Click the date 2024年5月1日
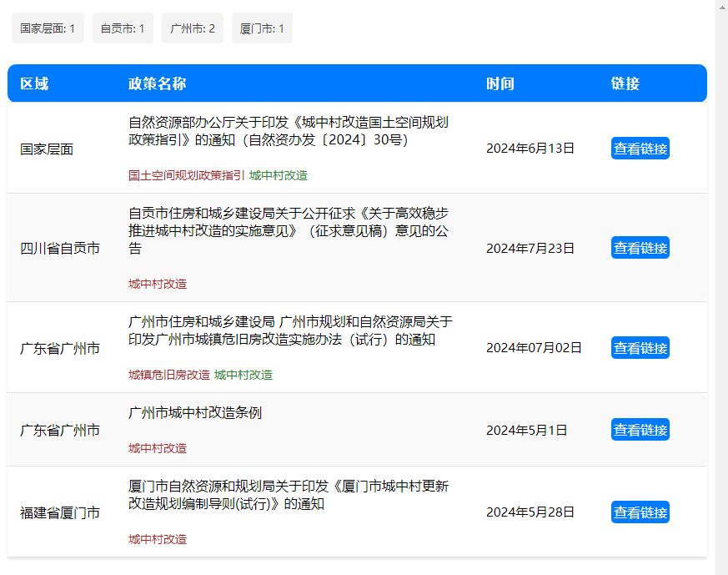 (x=526, y=431)
